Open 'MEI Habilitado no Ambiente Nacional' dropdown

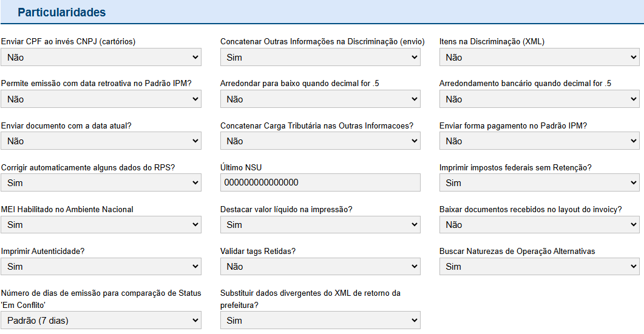[x=101, y=225]
